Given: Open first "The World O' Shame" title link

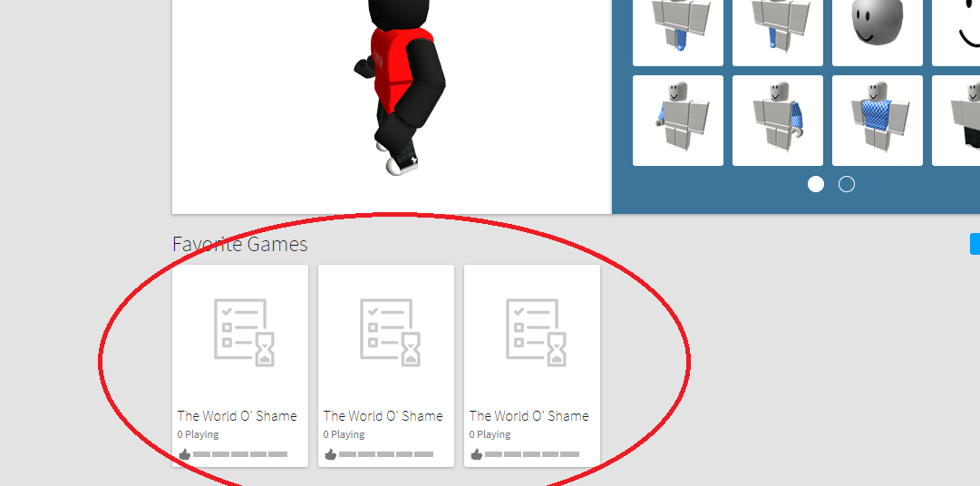Looking at the screenshot, I should coord(238,416).
